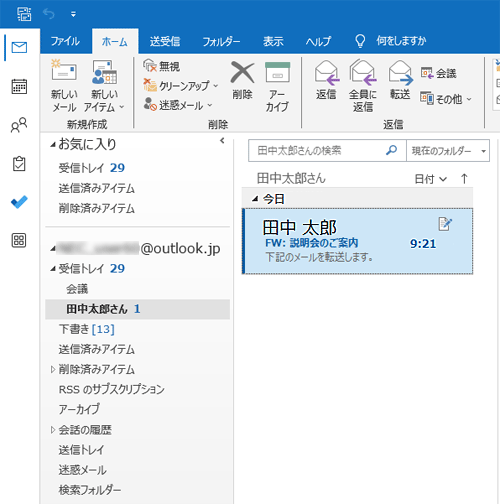
Task: Open the 新しいアイテム menu button
Action: click(104, 86)
